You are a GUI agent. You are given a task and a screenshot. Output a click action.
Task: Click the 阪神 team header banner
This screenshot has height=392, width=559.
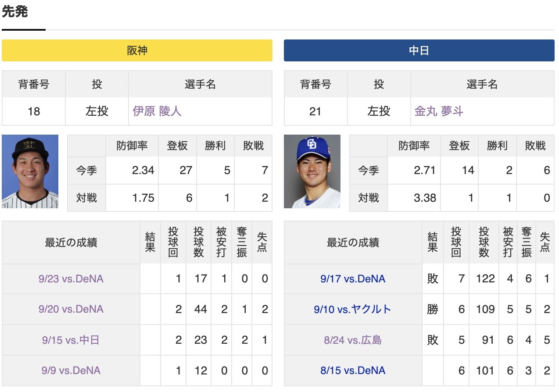[137, 50]
